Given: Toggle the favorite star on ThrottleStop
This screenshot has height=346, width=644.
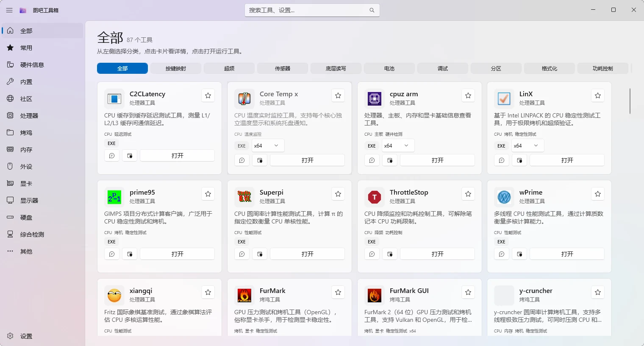Looking at the screenshot, I should 468,194.
